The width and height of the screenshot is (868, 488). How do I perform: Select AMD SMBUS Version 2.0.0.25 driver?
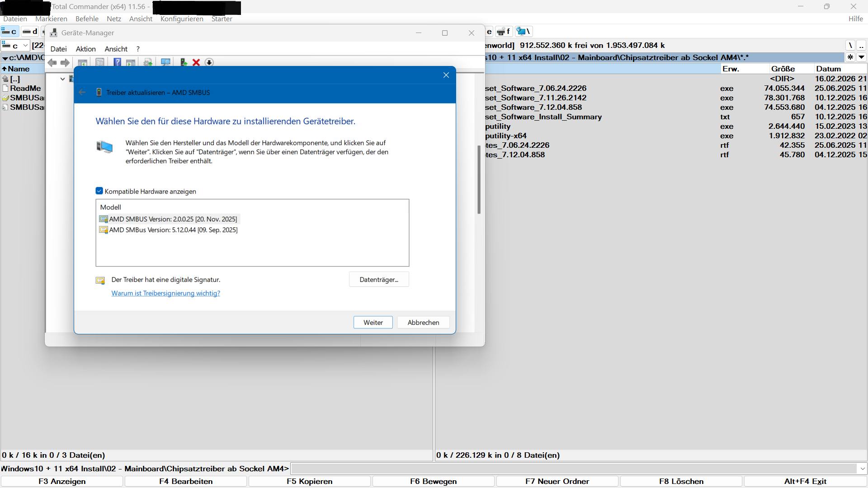pyautogui.click(x=173, y=219)
